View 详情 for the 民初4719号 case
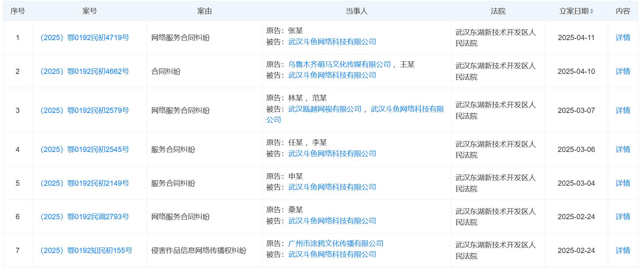Image resolution: width=644 pixels, height=269 pixels. [623, 38]
